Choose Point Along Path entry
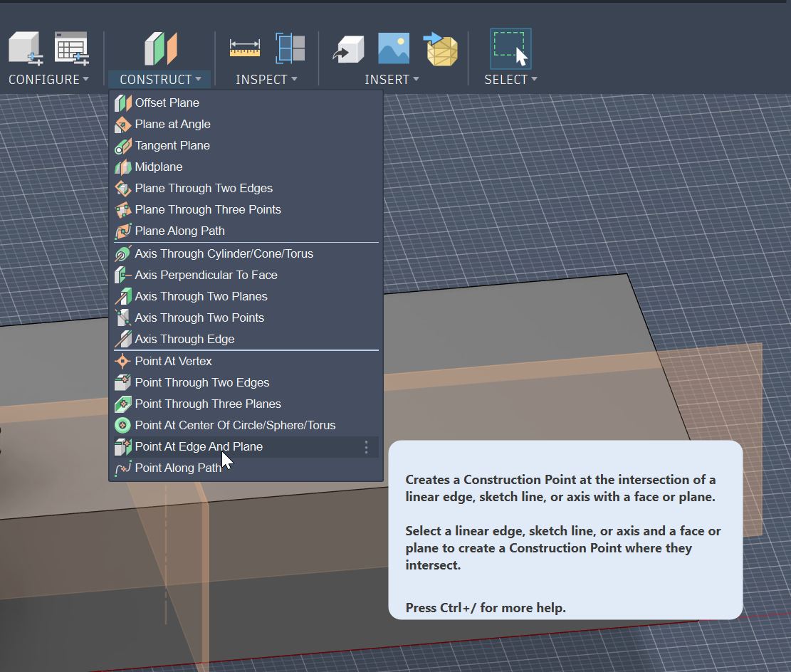The height and width of the screenshot is (672, 791). [246, 468]
